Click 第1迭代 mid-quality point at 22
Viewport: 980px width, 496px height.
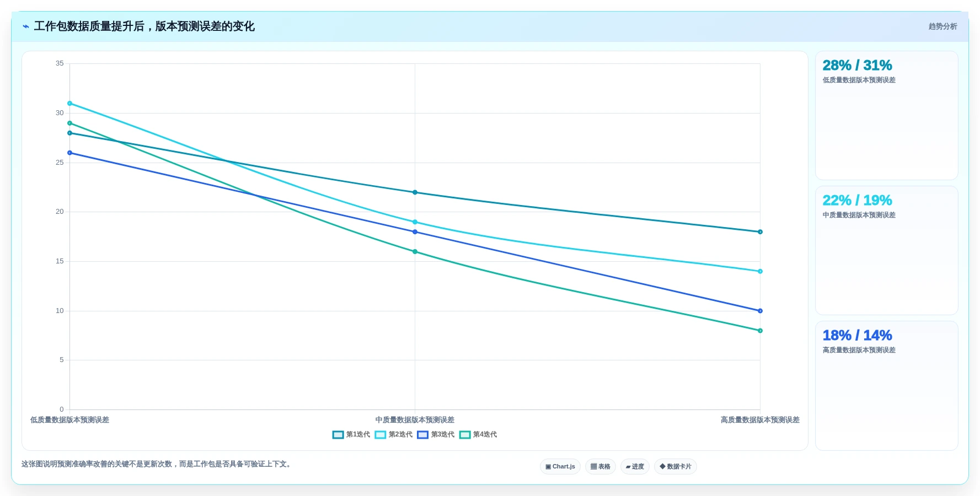point(415,192)
